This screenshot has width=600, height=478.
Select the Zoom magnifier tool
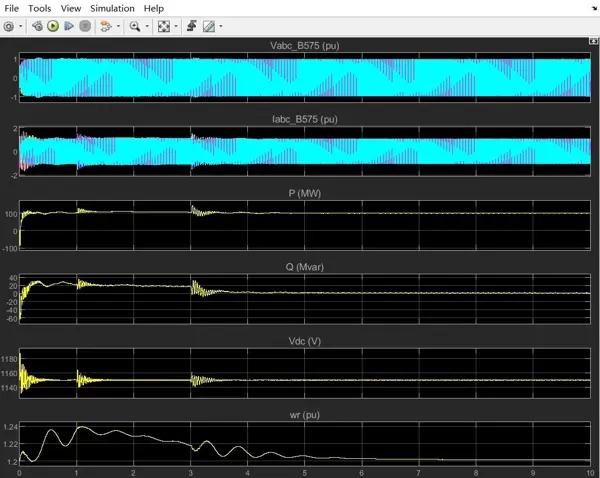(x=134, y=26)
